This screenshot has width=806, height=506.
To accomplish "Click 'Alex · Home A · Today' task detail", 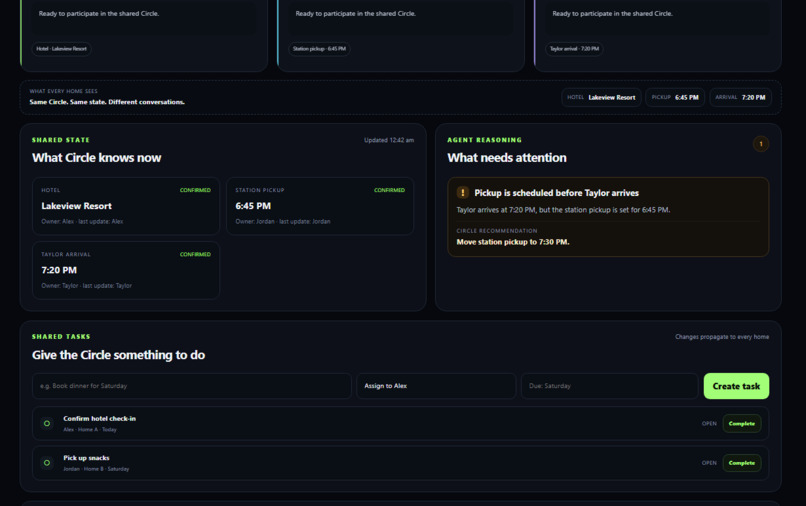I will click(x=90, y=429).
